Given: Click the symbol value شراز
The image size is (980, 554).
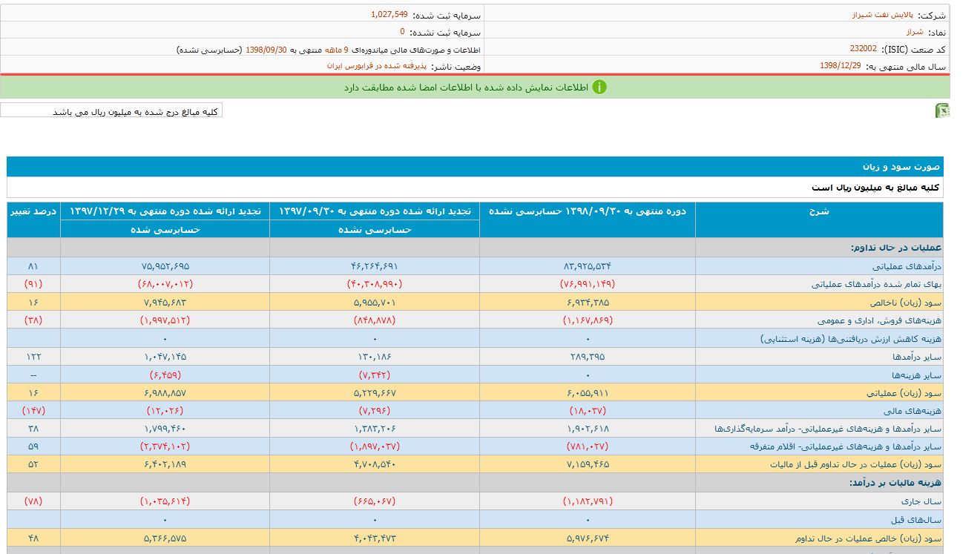Looking at the screenshot, I should 914,32.
